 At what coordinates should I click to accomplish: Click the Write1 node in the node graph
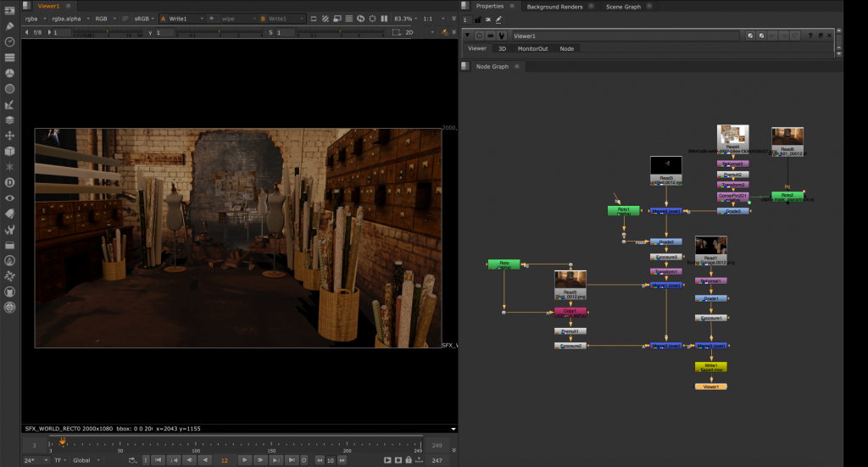pyautogui.click(x=710, y=368)
